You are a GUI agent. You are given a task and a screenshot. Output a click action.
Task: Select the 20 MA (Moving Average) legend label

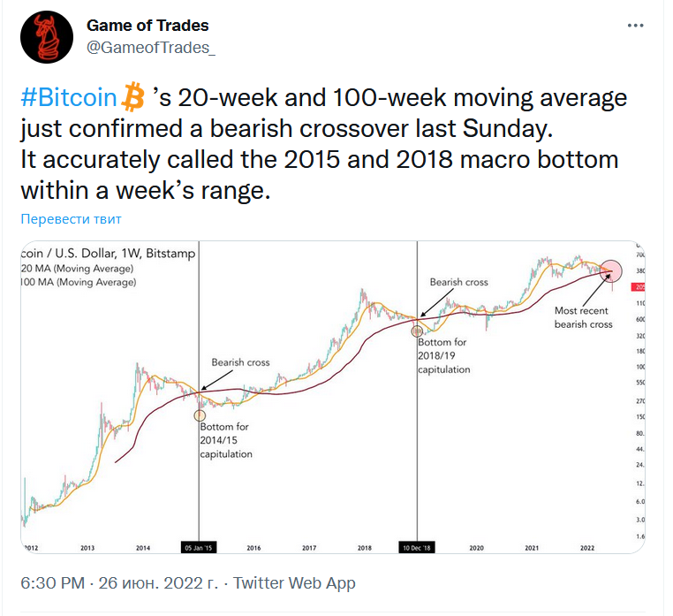[x=79, y=268]
